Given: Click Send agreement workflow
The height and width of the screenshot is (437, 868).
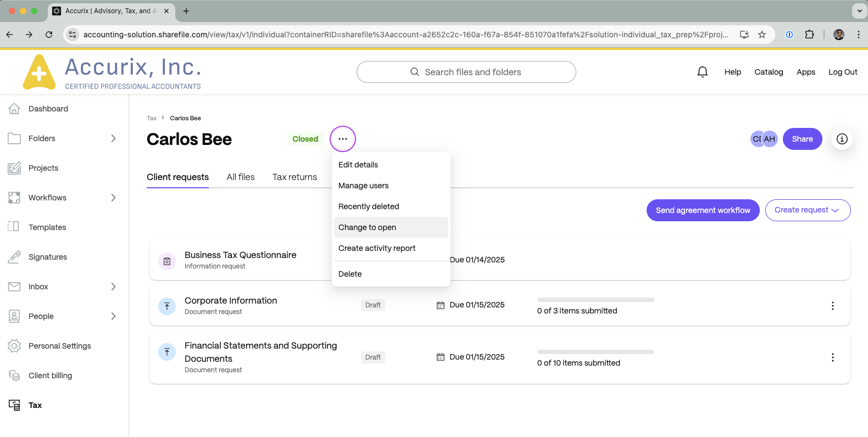Looking at the screenshot, I should [703, 210].
